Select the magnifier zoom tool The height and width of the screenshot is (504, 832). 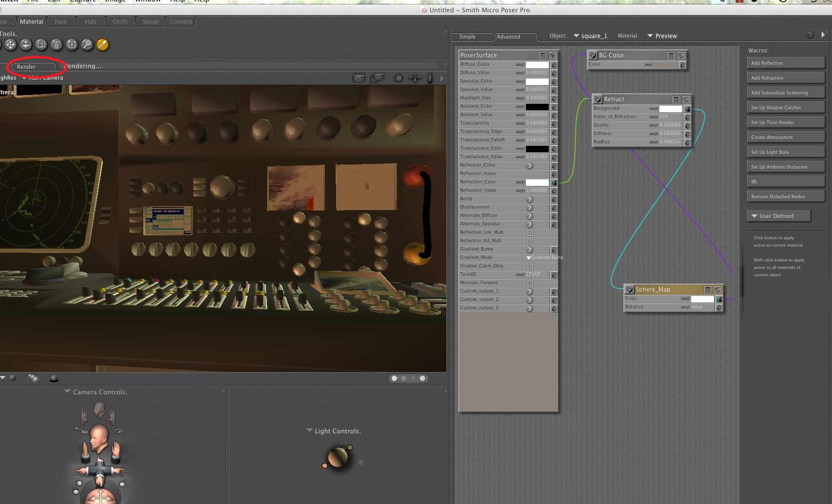coord(87,44)
